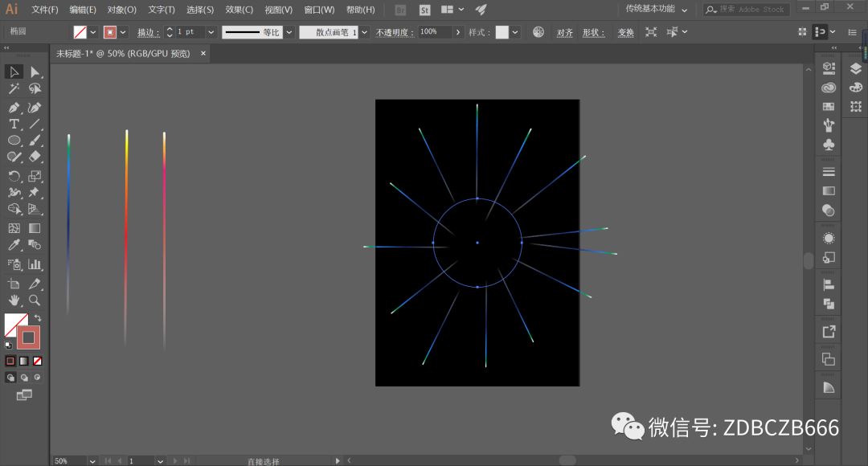868x466 pixels.
Task: Open 文件(F) menu
Action: coord(45,10)
